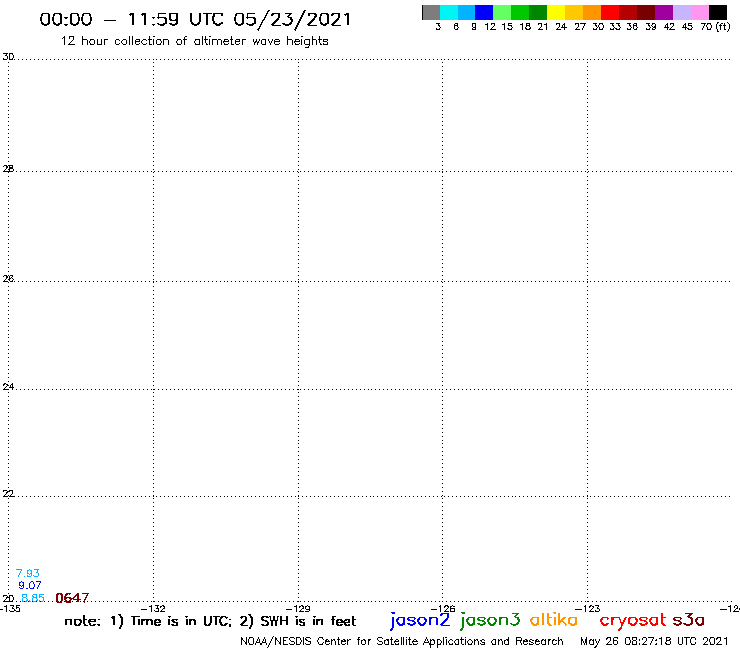Click the cryosat satellite legend label

[x=633, y=621]
